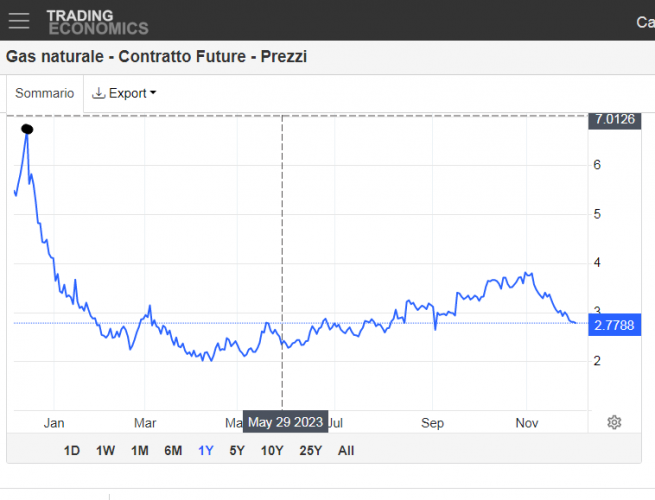Click the Trading Economics logo
The width and height of the screenshot is (655, 500).
point(97,22)
